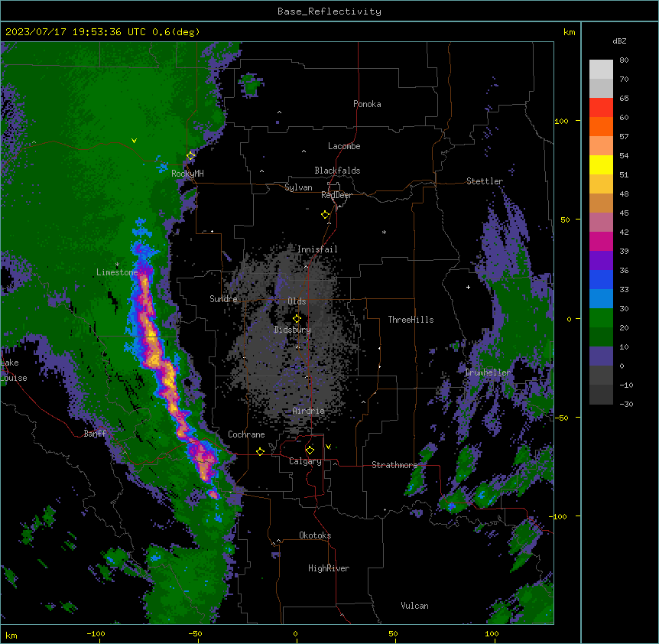Click the 50 tick on the bottom km axis
The image size is (659, 644).
394,633
